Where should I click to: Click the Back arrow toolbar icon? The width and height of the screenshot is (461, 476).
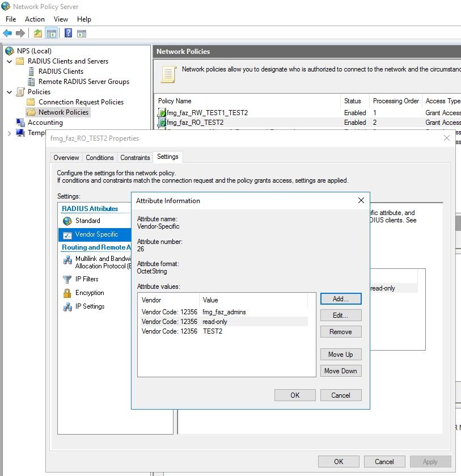(x=7, y=33)
